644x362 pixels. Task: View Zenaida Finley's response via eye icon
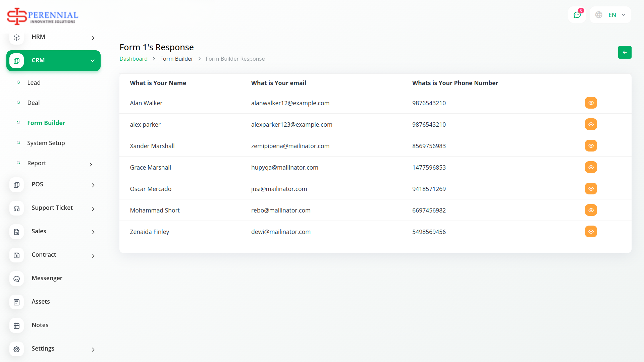click(x=591, y=232)
